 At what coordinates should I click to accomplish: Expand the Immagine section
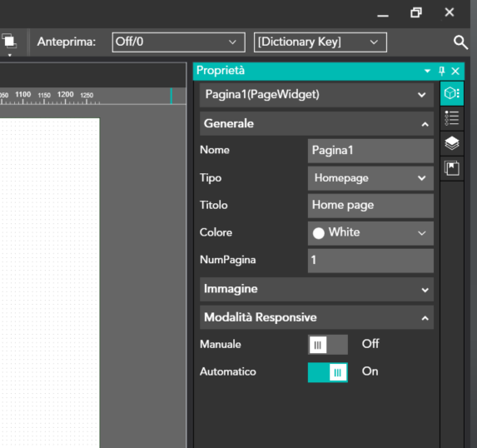point(316,289)
